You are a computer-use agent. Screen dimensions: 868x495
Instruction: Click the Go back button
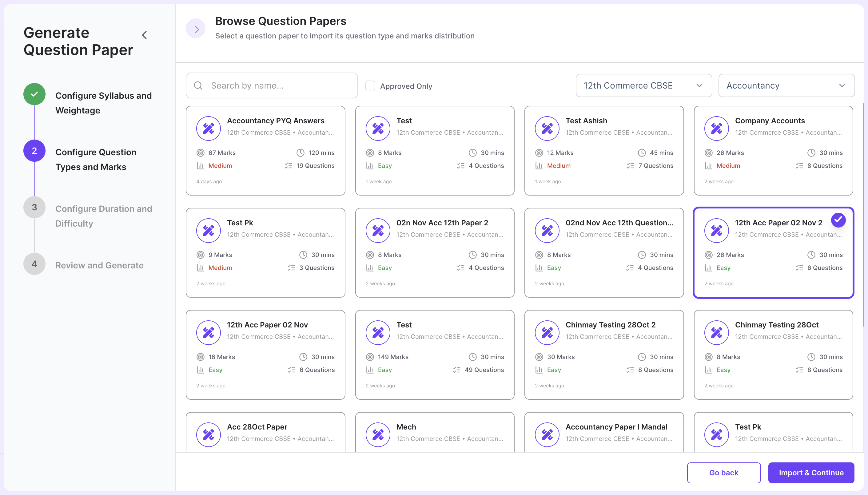(723, 473)
